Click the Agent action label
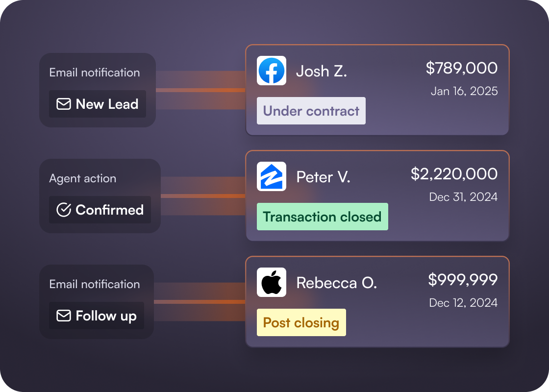Viewport: 549px width, 392px height. coord(83,178)
